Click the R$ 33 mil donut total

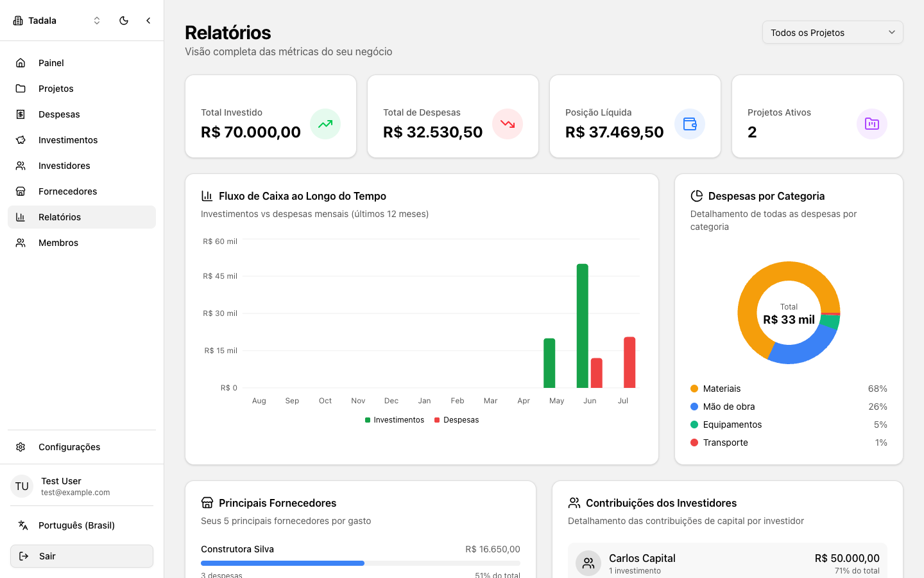click(x=789, y=319)
